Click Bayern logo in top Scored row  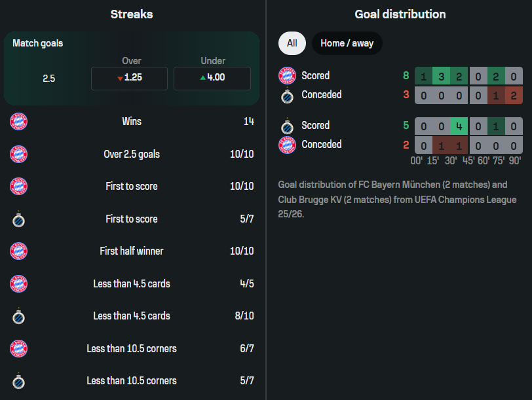[x=287, y=76]
